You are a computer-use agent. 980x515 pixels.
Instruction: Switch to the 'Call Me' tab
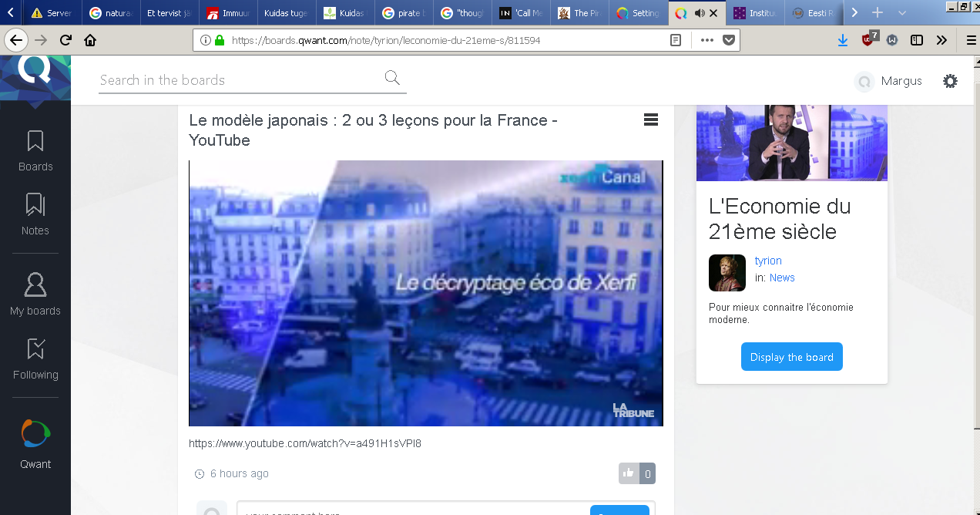(x=521, y=13)
